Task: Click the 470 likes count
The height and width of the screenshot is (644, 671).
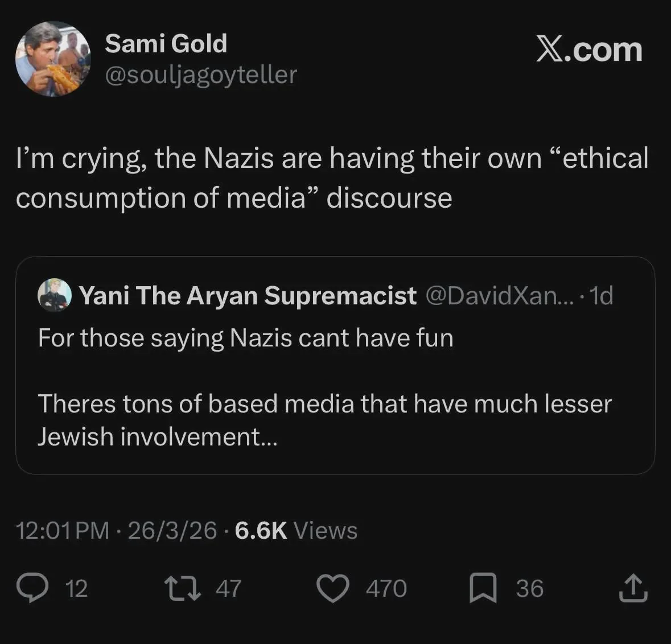Action: click(x=386, y=588)
